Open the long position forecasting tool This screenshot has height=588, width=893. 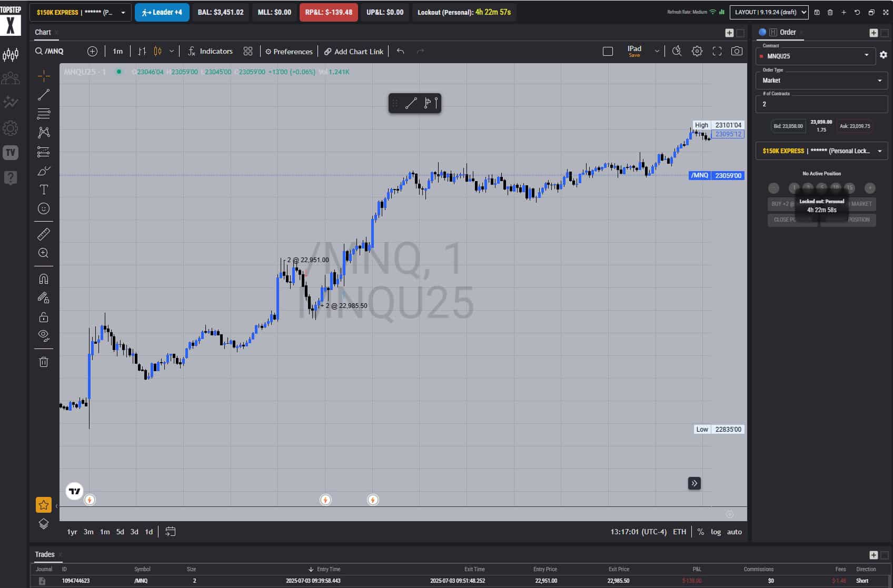pyautogui.click(x=44, y=152)
